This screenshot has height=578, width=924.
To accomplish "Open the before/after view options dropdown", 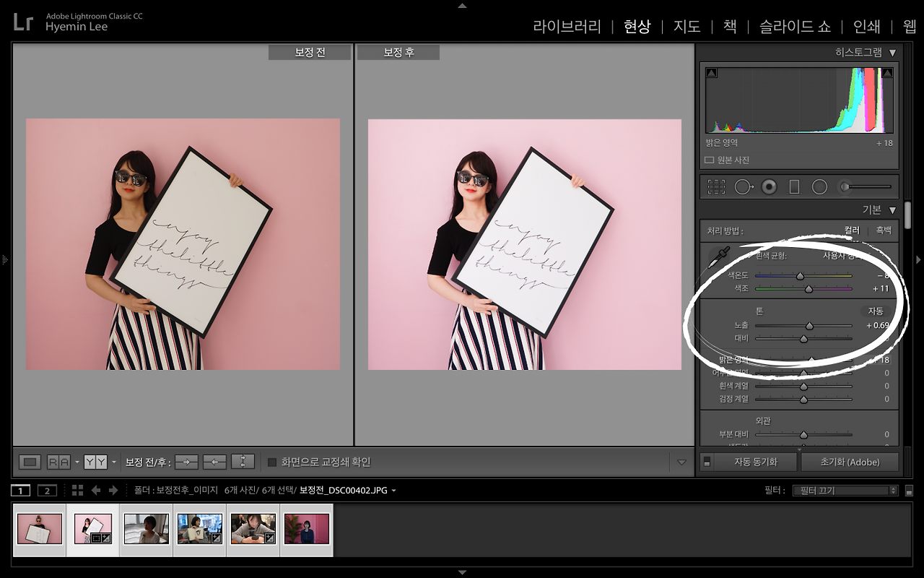I will click(x=114, y=462).
